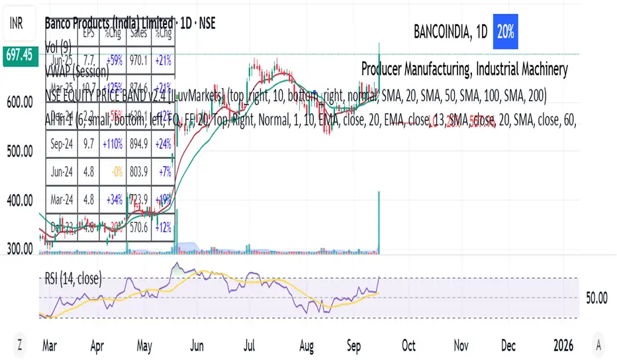
Task: Click the +110% EPS change cell
Action: click(113, 144)
